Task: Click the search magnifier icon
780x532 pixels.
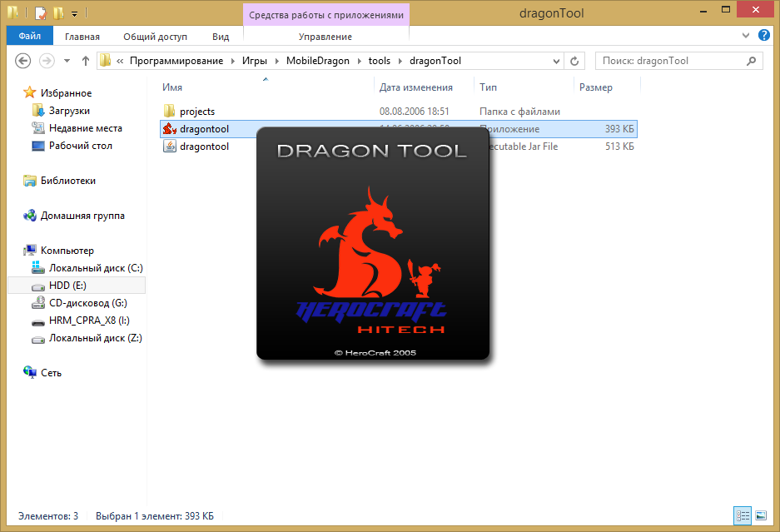Action: pyautogui.click(x=751, y=61)
